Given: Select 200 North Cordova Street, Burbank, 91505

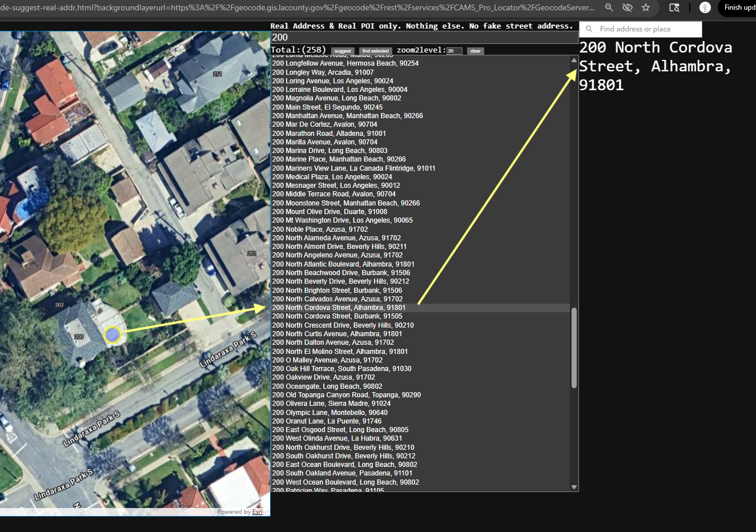Looking at the screenshot, I should tap(337, 316).
